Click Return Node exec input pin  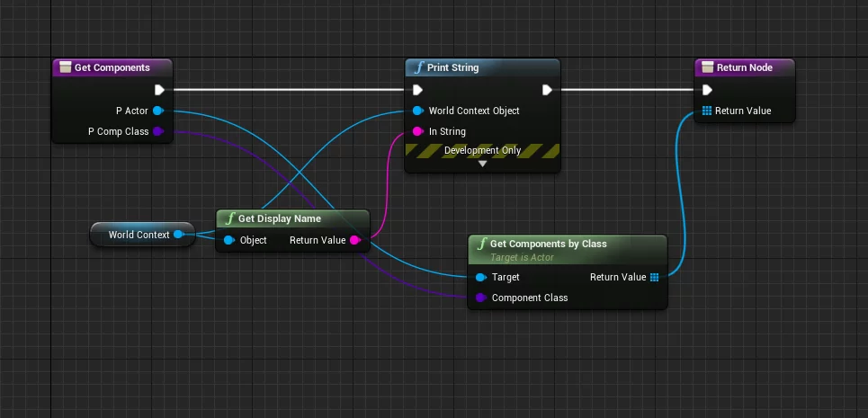[707, 90]
